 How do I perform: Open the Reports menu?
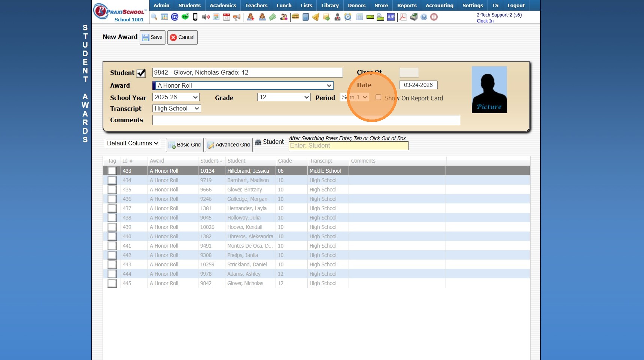[x=407, y=5]
